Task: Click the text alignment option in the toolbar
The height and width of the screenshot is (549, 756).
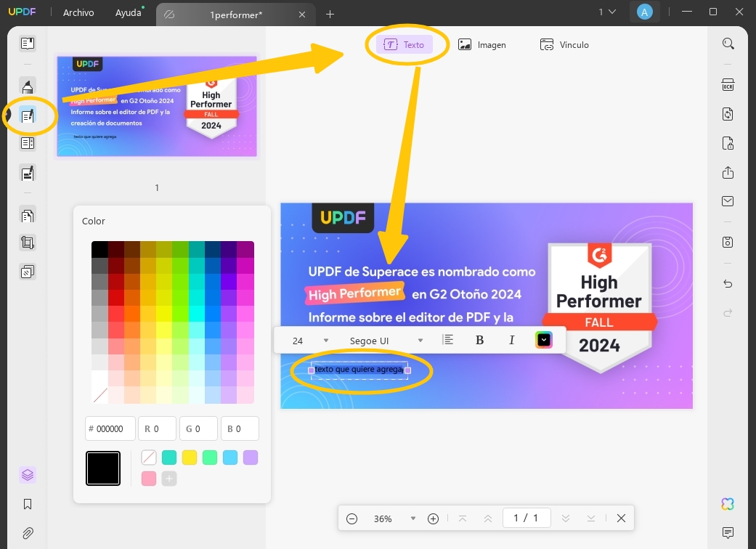Action: tap(448, 340)
